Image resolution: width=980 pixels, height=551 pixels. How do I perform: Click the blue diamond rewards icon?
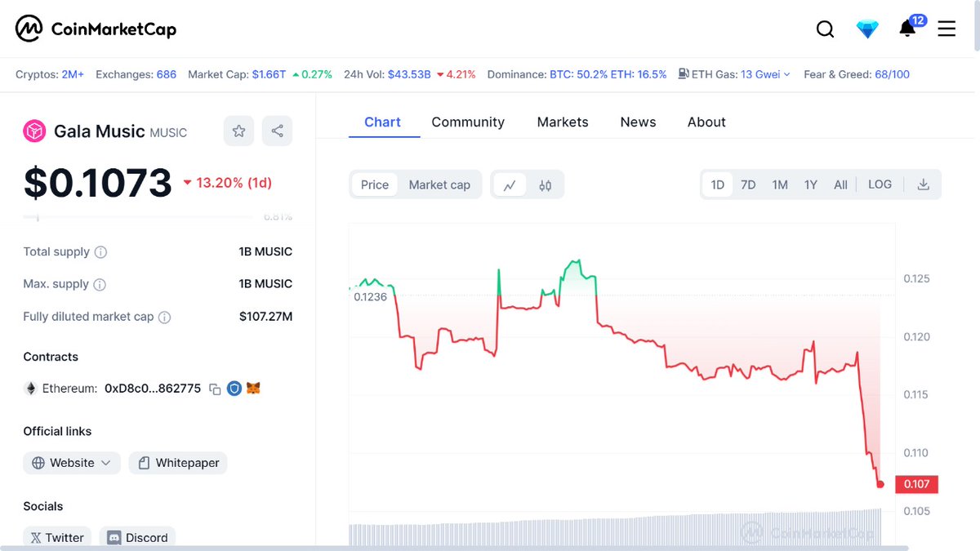[x=867, y=29]
